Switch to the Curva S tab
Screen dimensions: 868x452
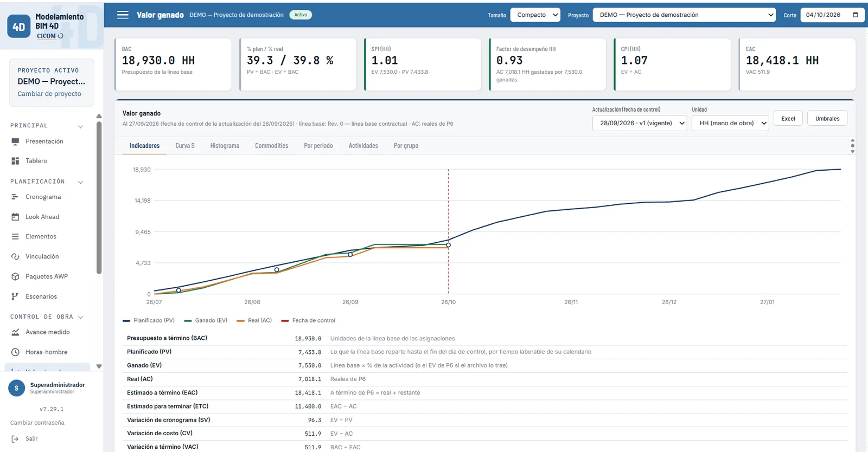185,146
